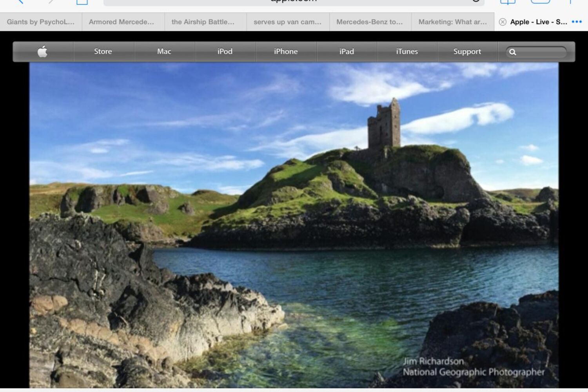This screenshot has width=588, height=392.
Task: Focus the Apple site search field
Action: [536, 52]
